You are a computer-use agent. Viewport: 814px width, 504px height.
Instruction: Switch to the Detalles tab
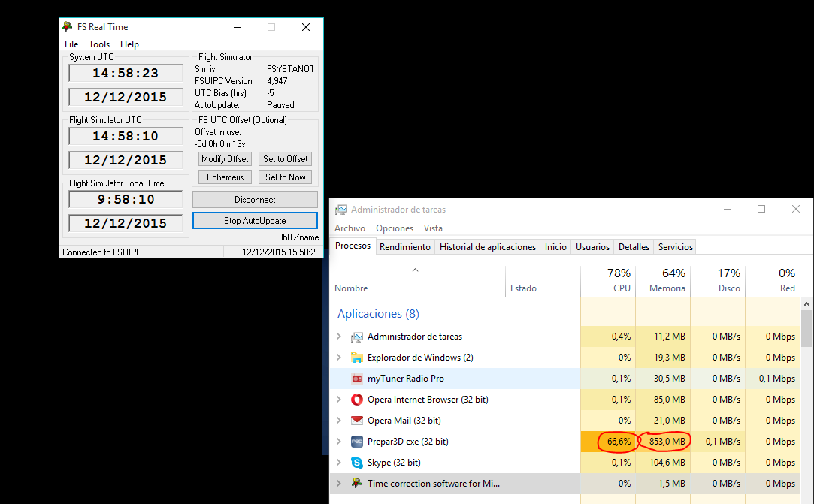pyautogui.click(x=634, y=247)
